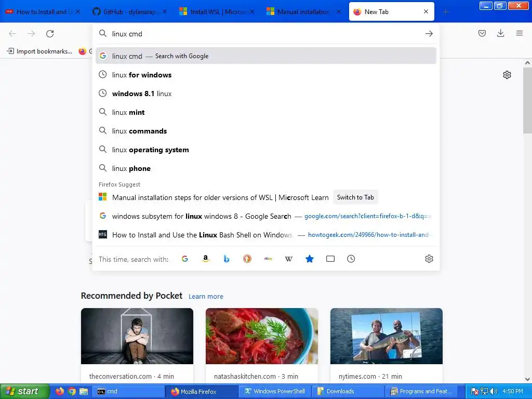This screenshot has height=399, width=532.
Task: Search this time with Google icon
Action: 185,259
